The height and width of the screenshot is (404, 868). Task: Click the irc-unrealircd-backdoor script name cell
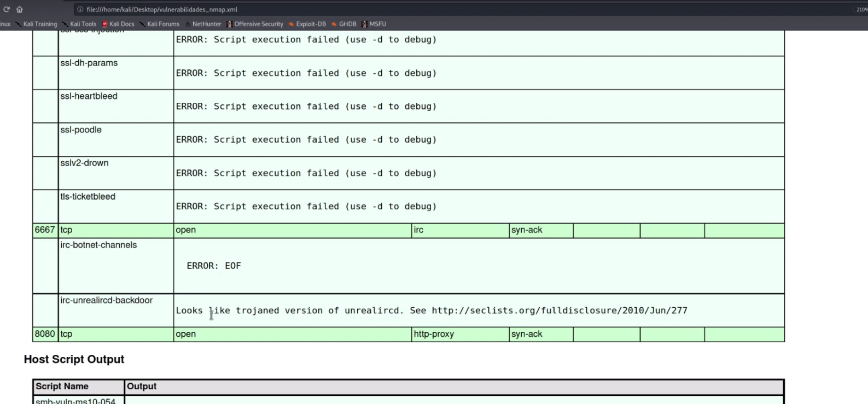point(107,300)
